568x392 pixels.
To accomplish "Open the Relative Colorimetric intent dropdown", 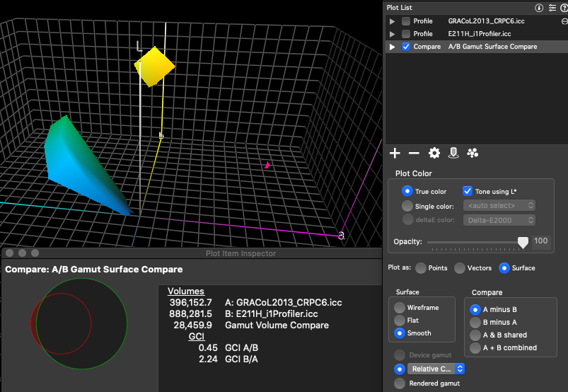I will click(436, 369).
